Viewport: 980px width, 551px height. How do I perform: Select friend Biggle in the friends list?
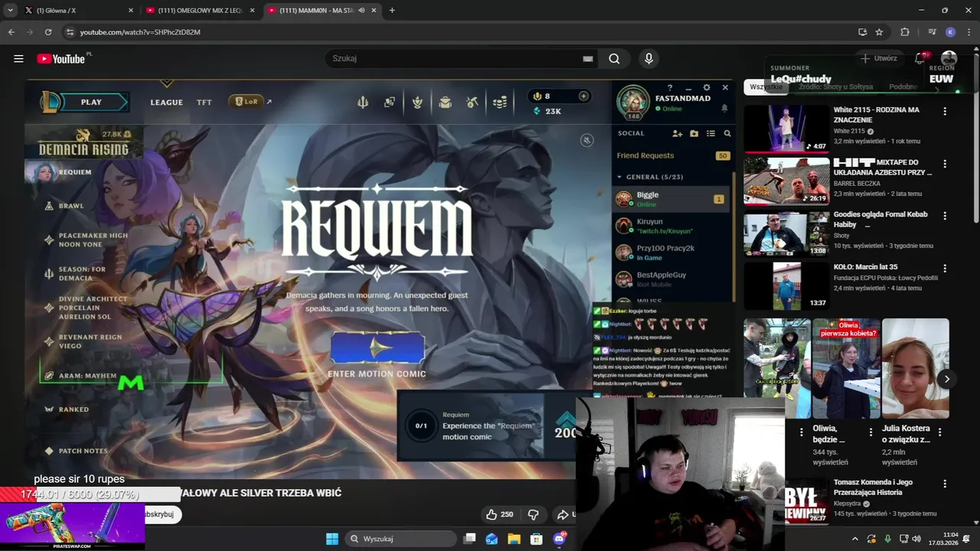click(672, 199)
